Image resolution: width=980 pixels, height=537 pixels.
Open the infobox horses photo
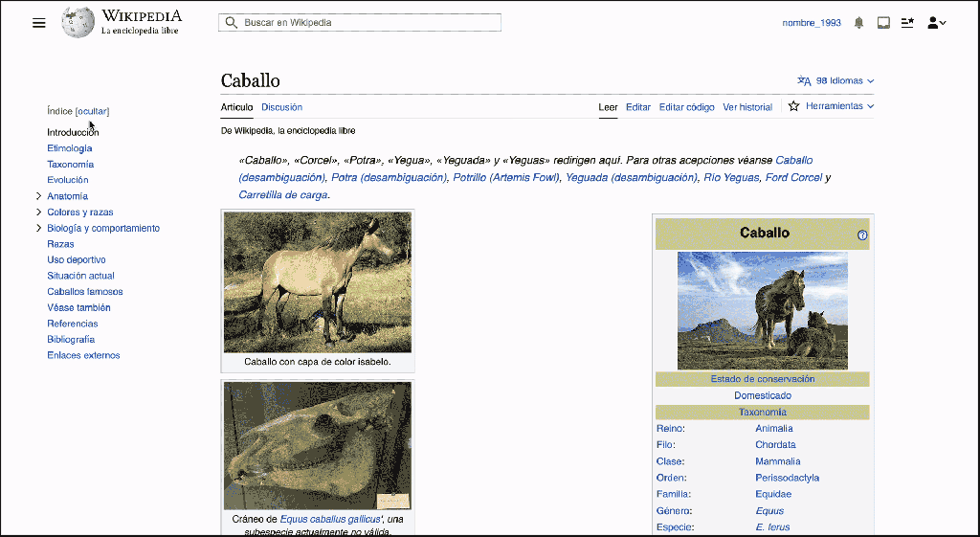pyautogui.click(x=763, y=311)
